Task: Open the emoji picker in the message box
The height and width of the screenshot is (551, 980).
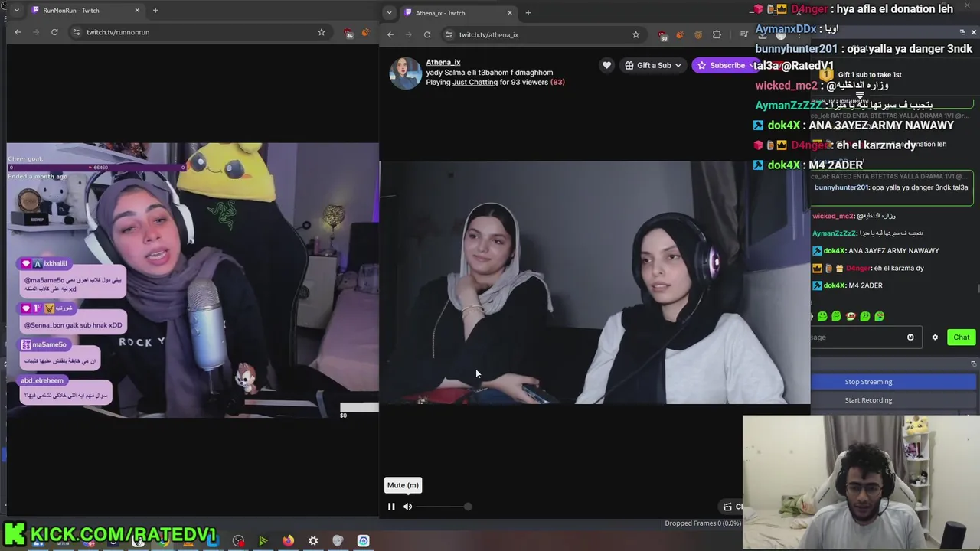Action: (910, 337)
